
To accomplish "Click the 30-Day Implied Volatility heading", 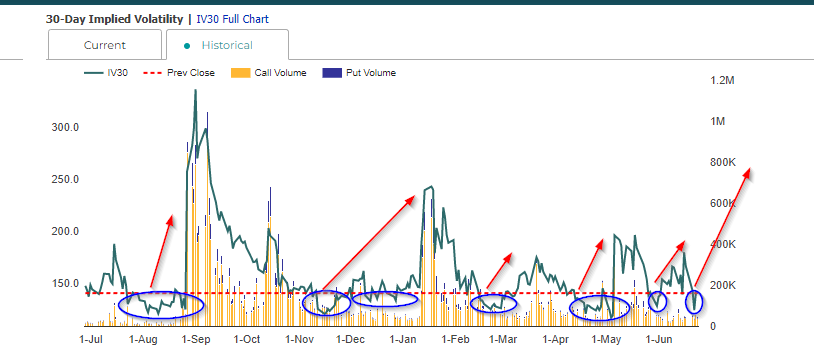I will click(115, 19).
